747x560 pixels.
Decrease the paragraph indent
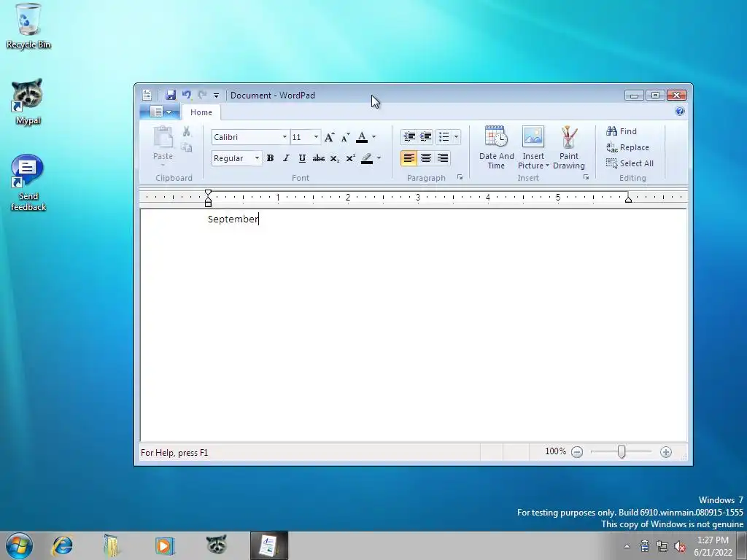tap(409, 137)
